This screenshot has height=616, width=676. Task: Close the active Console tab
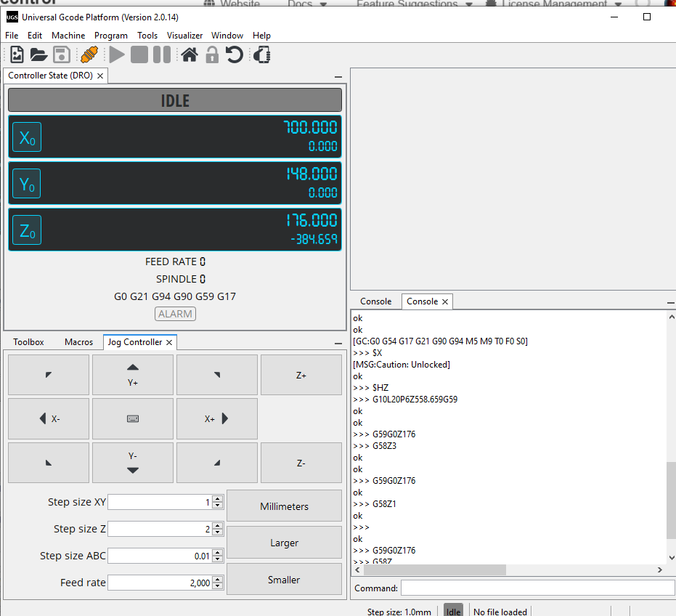pos(445,302)
